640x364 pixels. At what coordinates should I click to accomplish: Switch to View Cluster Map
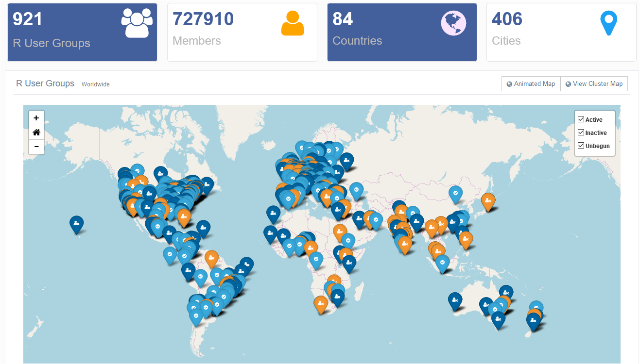(x=594, y=84)
